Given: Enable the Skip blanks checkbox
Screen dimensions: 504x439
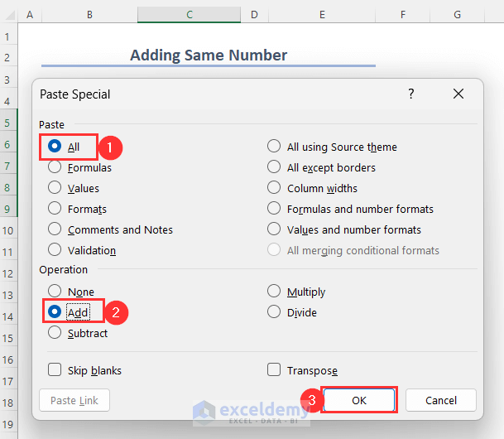Looking at the screenshot, I should tap(55, 370).
